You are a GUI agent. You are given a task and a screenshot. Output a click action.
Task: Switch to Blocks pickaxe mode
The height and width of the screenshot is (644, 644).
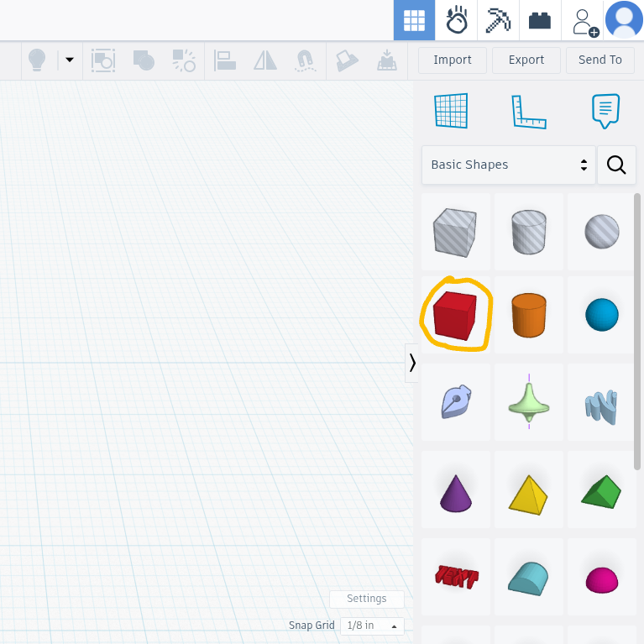498,20
